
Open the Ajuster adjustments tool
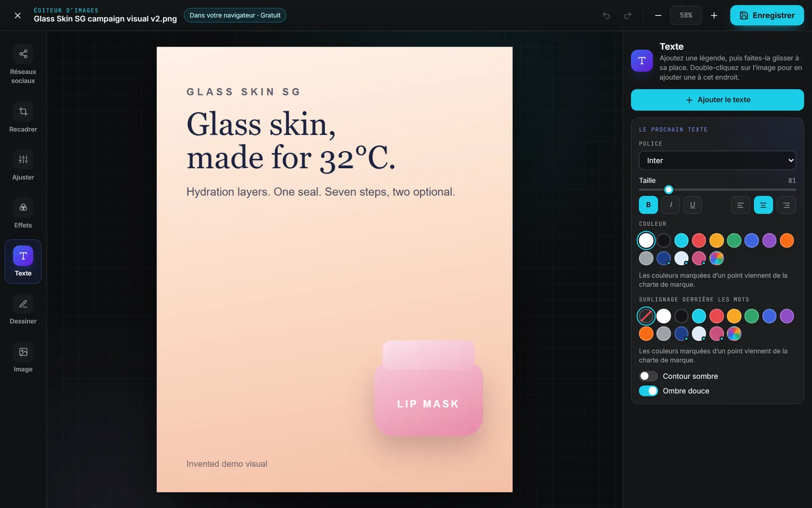click(x=23, y=166)
